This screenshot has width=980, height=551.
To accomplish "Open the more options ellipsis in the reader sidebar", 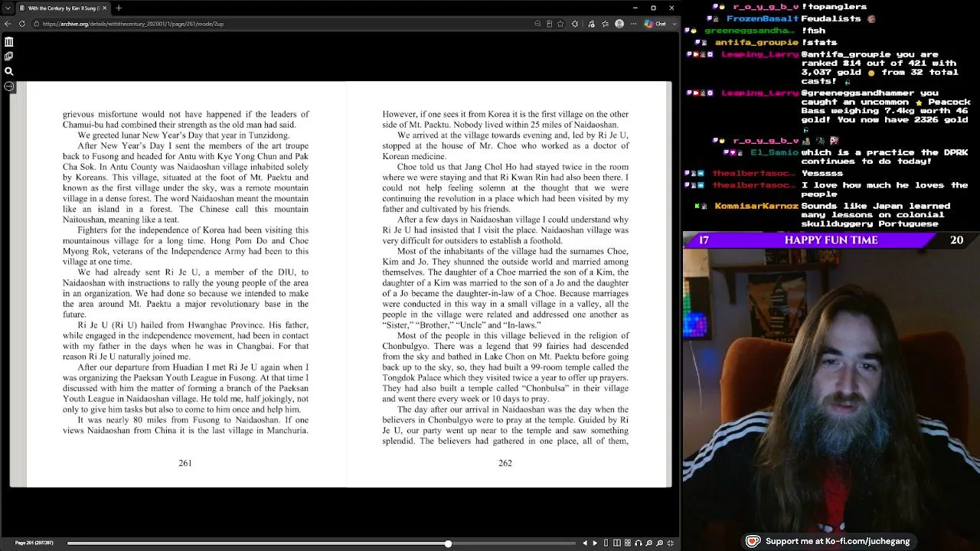I will [8, 86].
